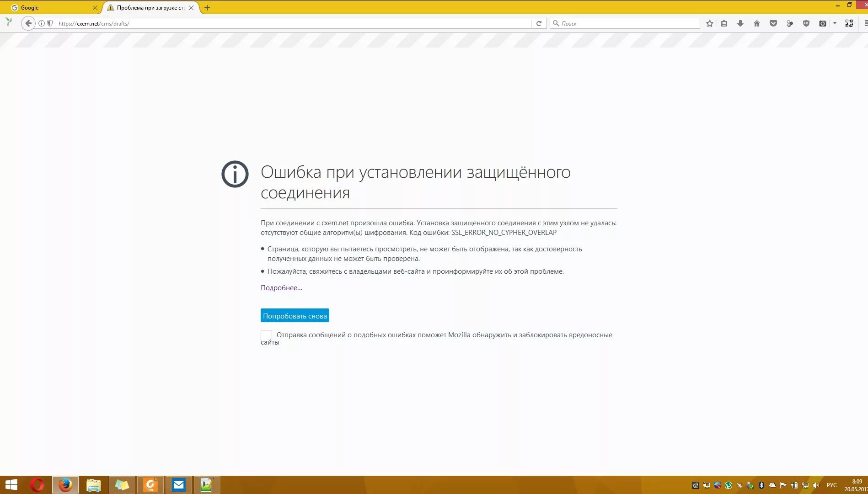Open the volume speaker tray icon
This screenshot has height=494, width=868.
coord(816,485)
